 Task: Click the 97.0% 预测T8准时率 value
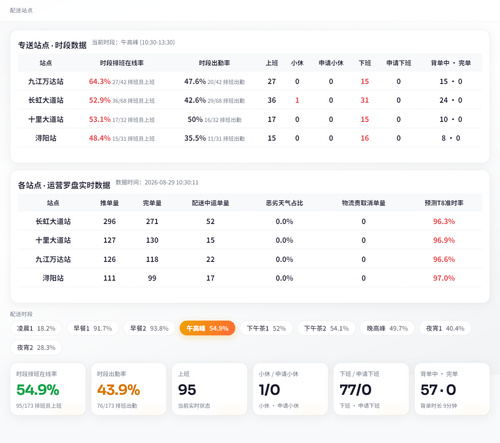444,278
